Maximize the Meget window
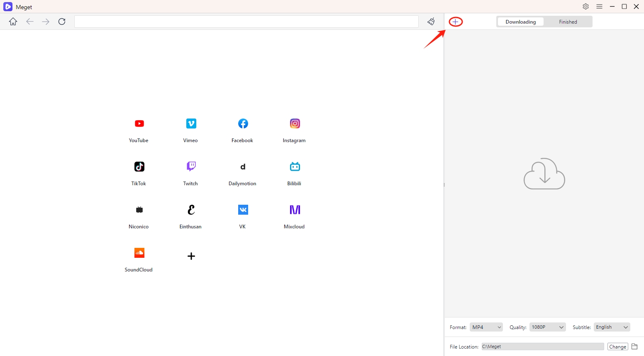 pos(624,7)
